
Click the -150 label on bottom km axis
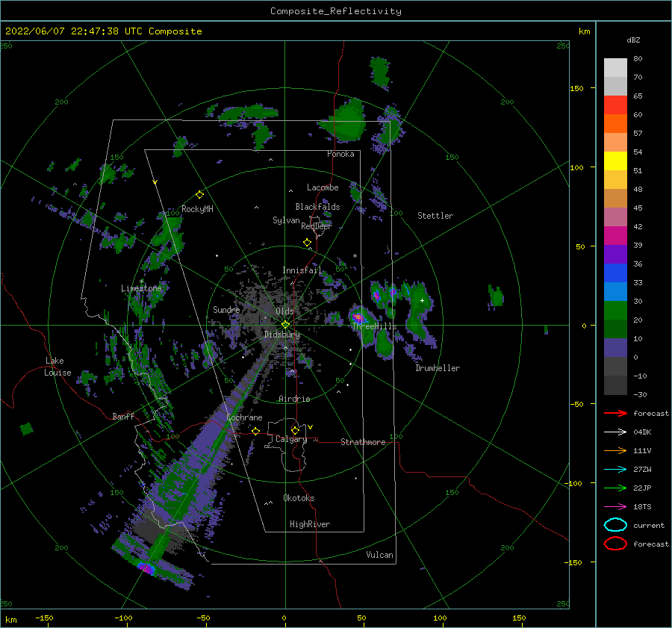click(45, 618)
